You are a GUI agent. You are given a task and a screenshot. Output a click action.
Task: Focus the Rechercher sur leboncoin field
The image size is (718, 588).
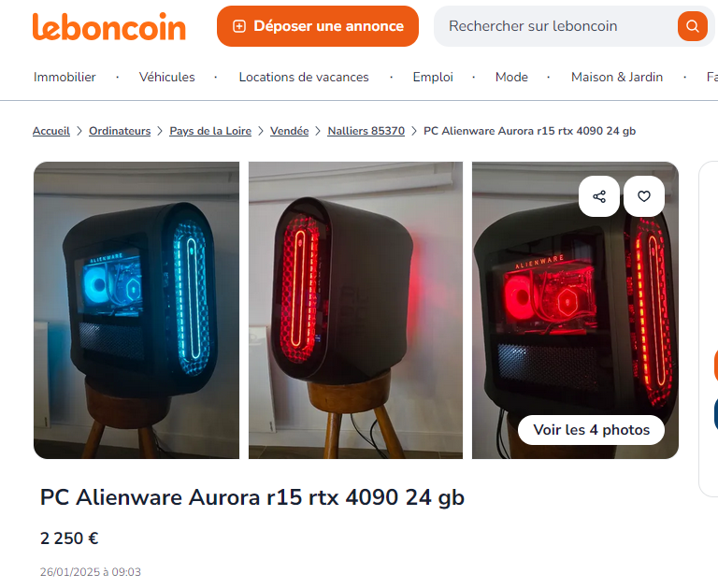tap(555, 26)
